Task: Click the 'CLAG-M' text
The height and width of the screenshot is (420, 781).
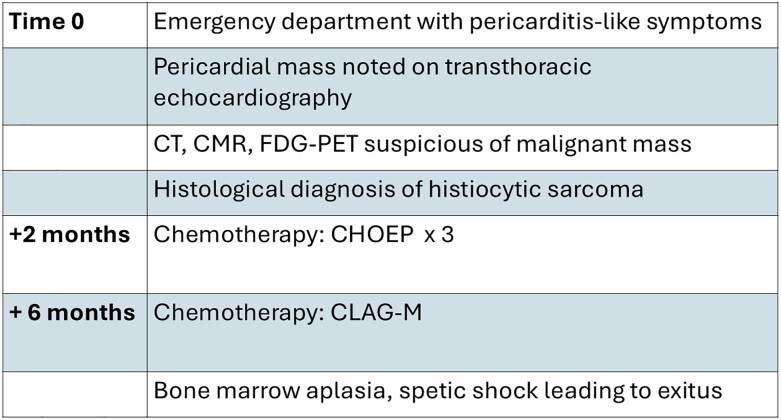Action: pos(376,313)
